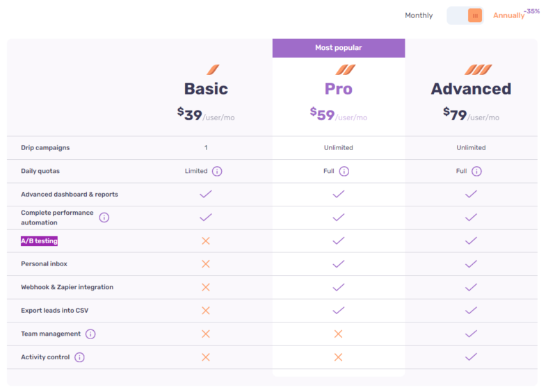Click Basic plan A/B testing cross mark
The height and width of the screenshot is (392, 548).
point(206,240)
